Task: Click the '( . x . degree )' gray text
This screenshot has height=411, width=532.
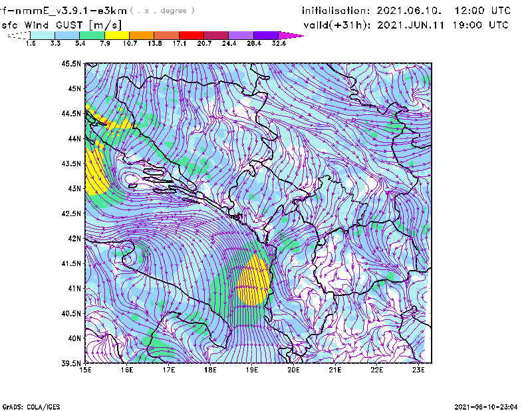Action: pyautogui.click(x=162, y=11)
